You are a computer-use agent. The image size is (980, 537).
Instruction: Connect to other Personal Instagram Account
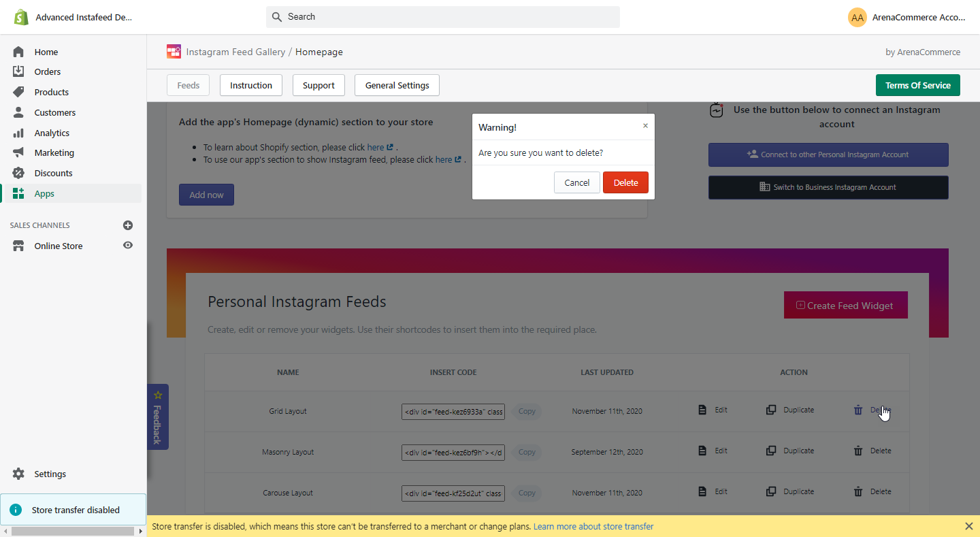click(x=828, y=154)
